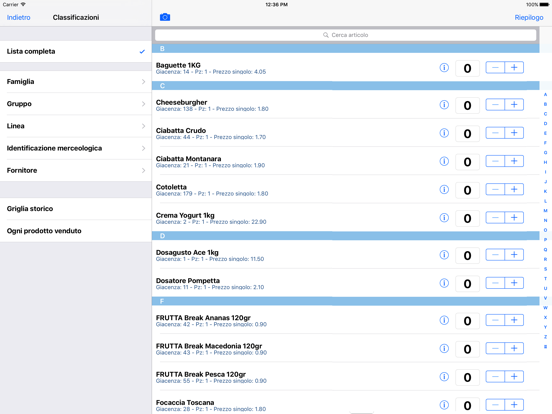
Task: Add one Dosagusto Ace 1kg
Action: (514, 255)
